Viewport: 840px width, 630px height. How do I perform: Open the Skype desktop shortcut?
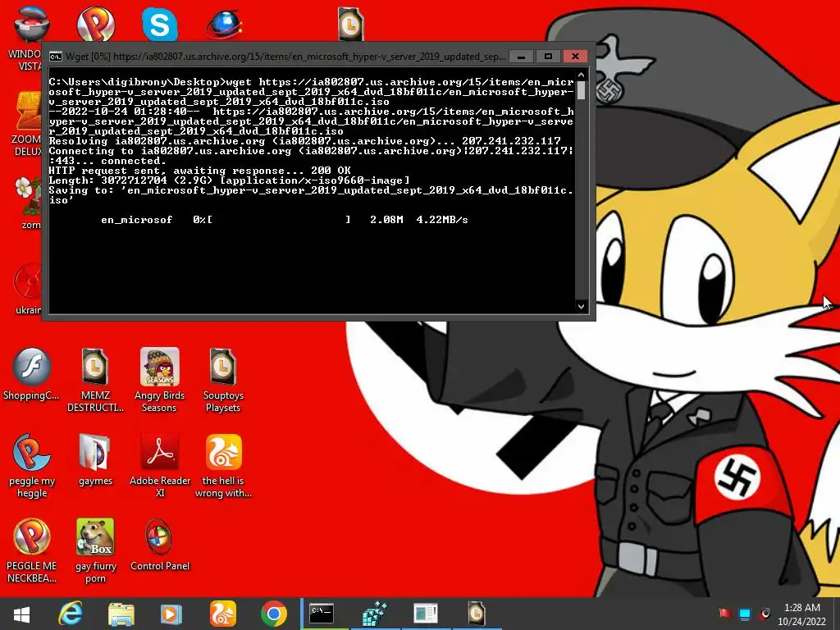click(x=160, y=24)
